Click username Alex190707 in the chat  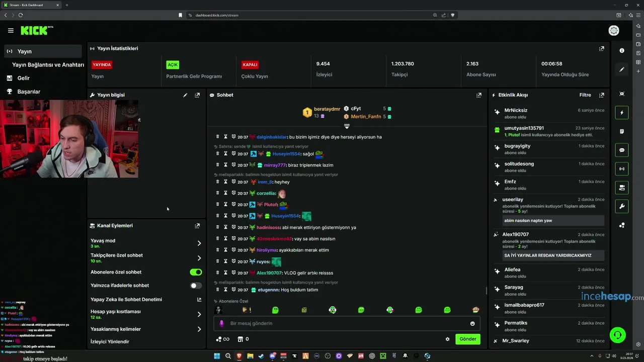269,273
